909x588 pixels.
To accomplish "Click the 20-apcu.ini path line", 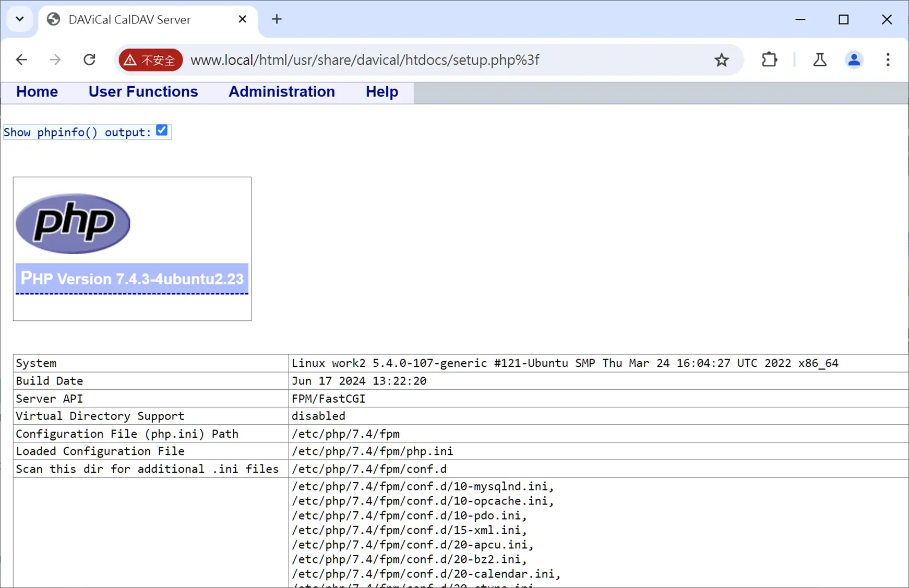I will click(x=413, y=545).
